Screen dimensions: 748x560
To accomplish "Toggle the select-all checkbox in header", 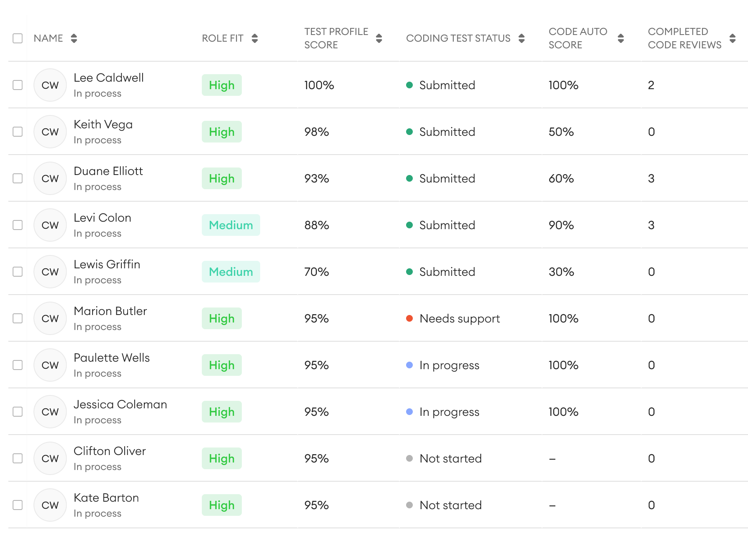I will click(x=18, y=38).
